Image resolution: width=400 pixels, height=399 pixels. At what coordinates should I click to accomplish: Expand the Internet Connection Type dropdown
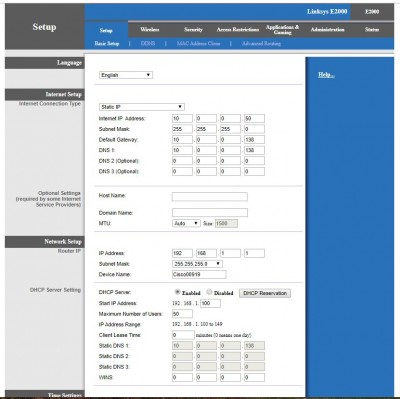click(x=142, y=107)
